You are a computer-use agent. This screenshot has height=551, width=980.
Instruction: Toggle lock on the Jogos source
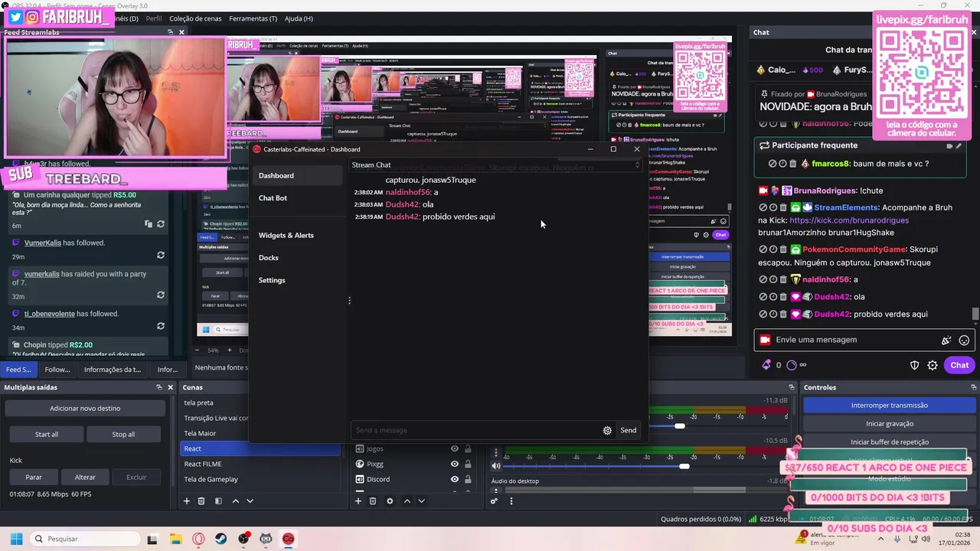[x=468, y=448]
